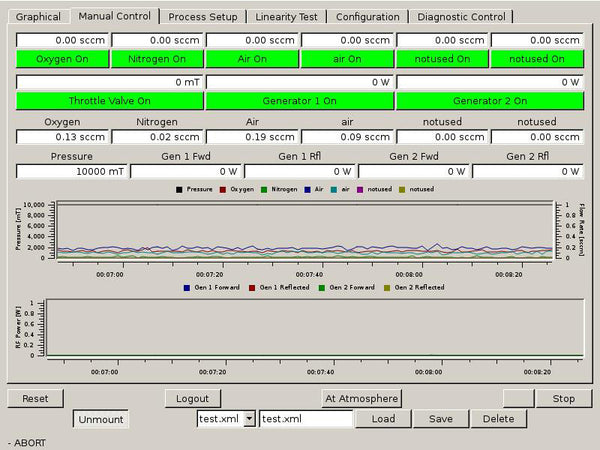
Task: Click the Logout button
Action: pos(192,398)
